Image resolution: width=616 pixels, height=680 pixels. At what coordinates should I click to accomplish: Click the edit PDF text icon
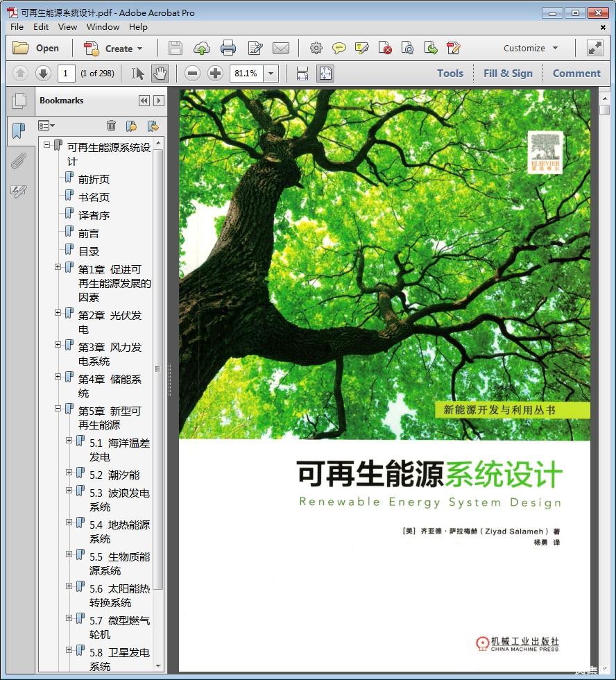(x=454, y=48)
